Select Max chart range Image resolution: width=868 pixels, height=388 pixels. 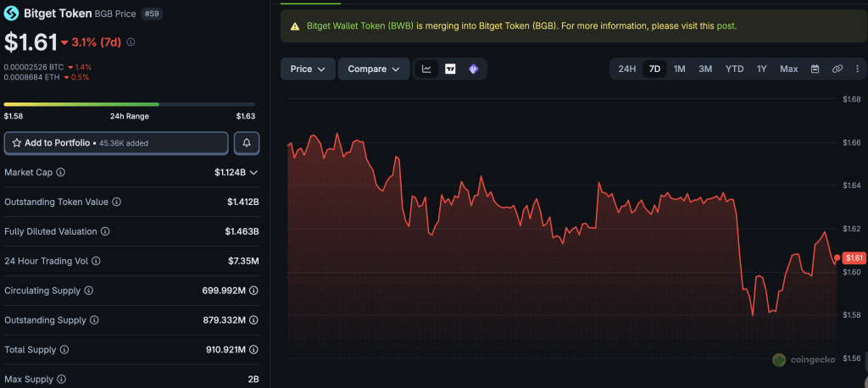pos(789,69)
